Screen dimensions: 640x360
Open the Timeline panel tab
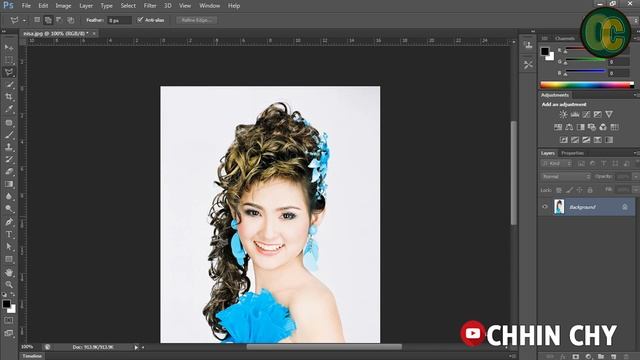[x=32, y=356]
